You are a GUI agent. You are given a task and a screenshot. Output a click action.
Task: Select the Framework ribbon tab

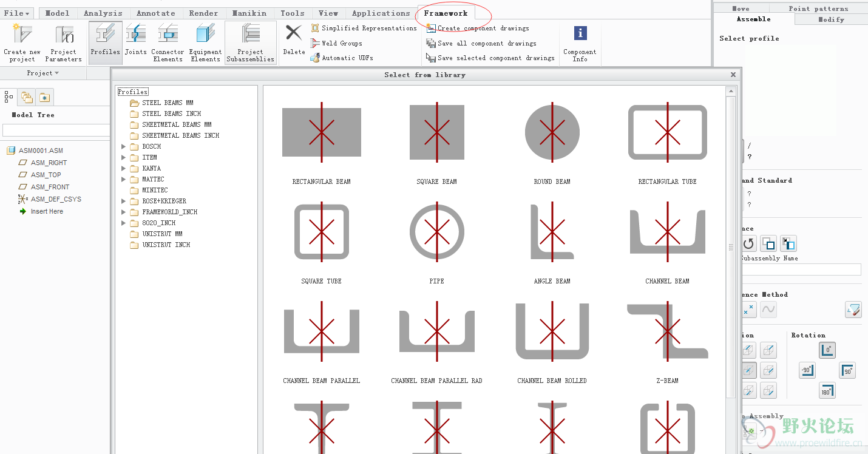[x=446, y=13]
